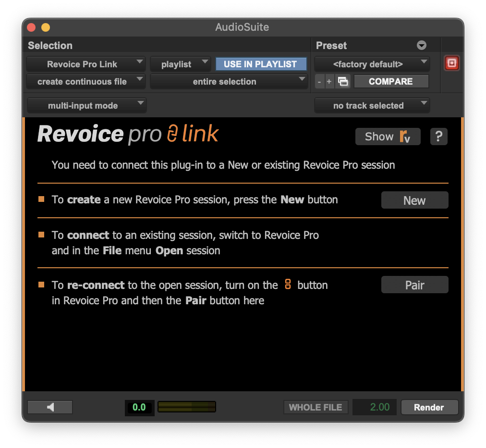Toggle USE IN PLAYLIST
This screenshot has height=448, width=486.
click(261, 64)
